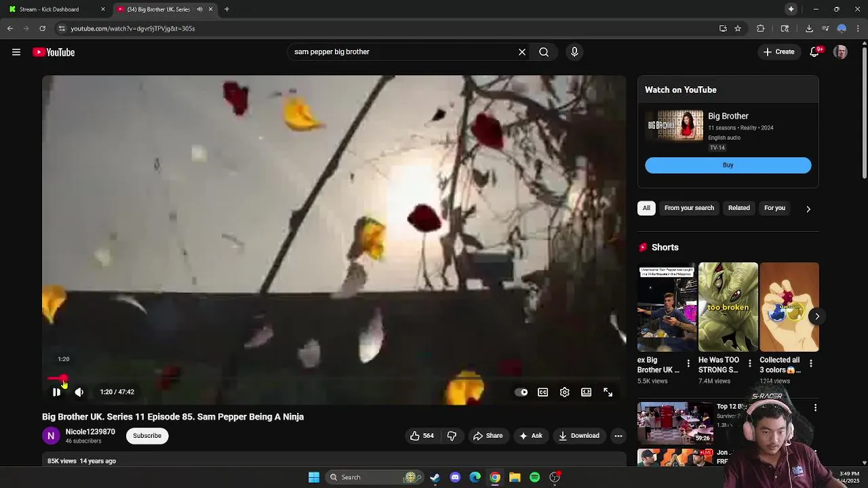
Task: Open Nicole1239870 channel name link
Action: (90, 432)
